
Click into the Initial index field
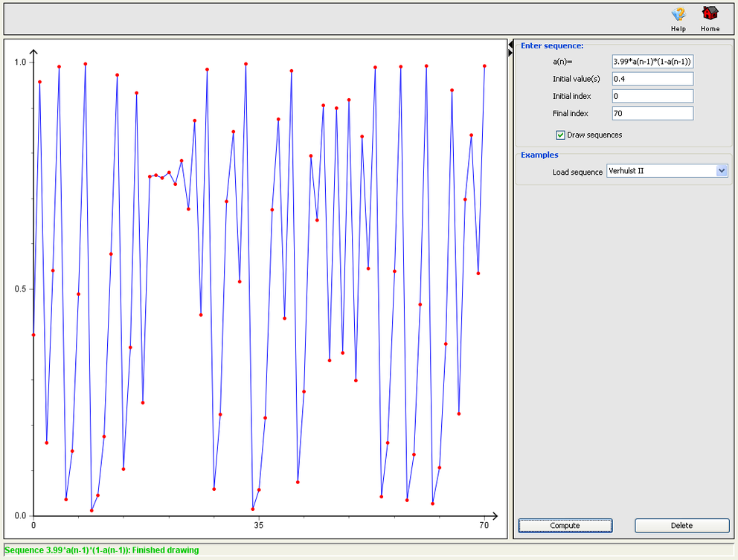click(x=652, y=96)
